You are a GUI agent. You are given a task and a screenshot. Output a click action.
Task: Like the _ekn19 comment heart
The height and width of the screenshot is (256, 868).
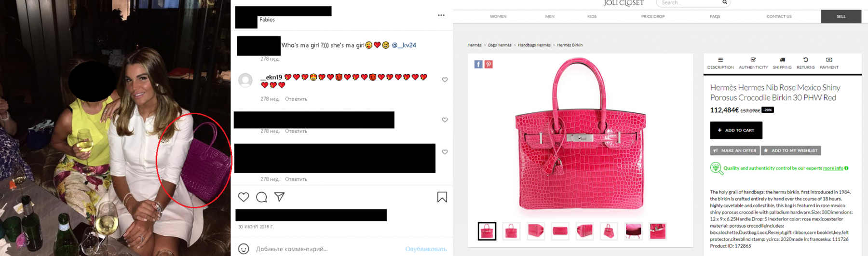[445, 80]
